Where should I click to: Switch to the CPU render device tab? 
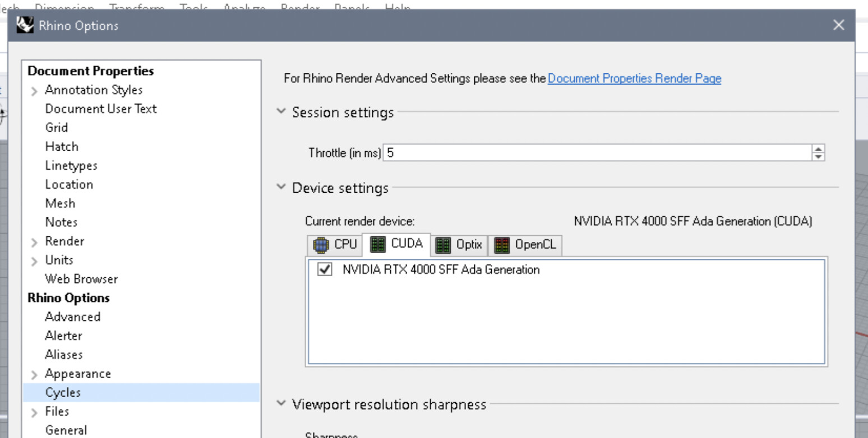click(335, 244)
